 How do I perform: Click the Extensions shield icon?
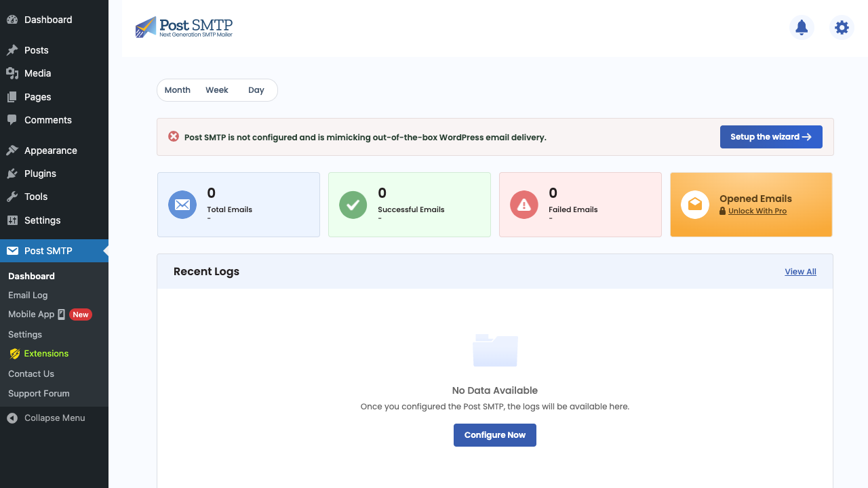click(x=14, y=354)
